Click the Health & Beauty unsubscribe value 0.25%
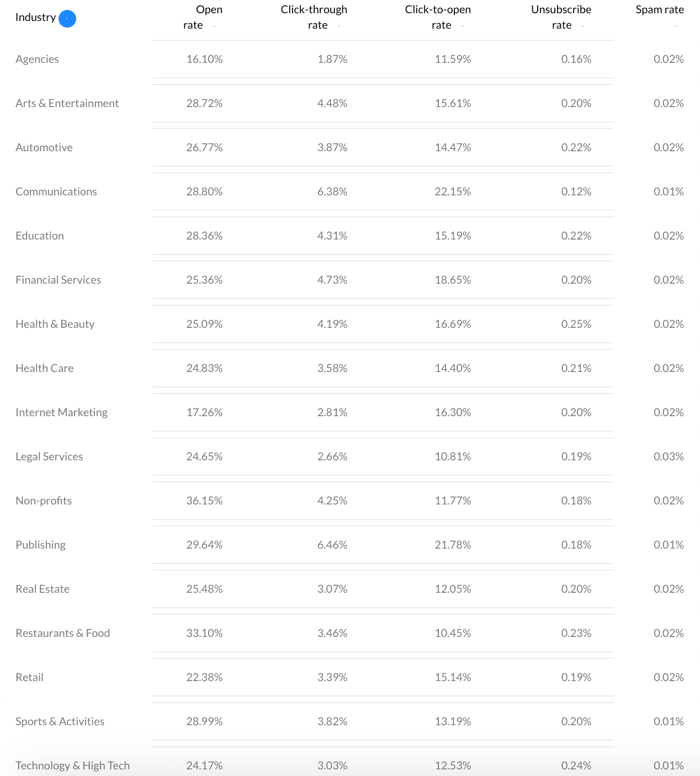The height and width of the screenshot is (776, 700). point(576,325)
